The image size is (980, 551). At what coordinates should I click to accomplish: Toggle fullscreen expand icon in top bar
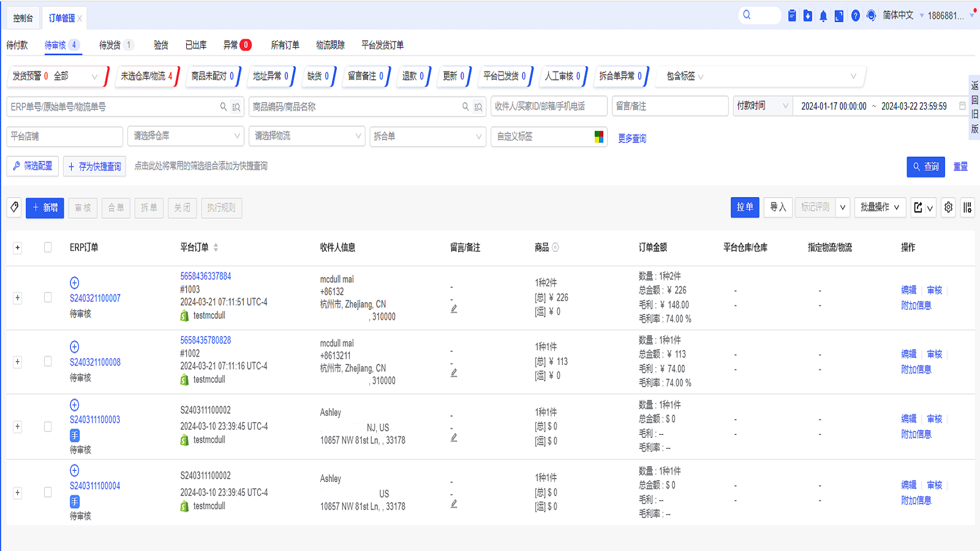tap(839, 16)
